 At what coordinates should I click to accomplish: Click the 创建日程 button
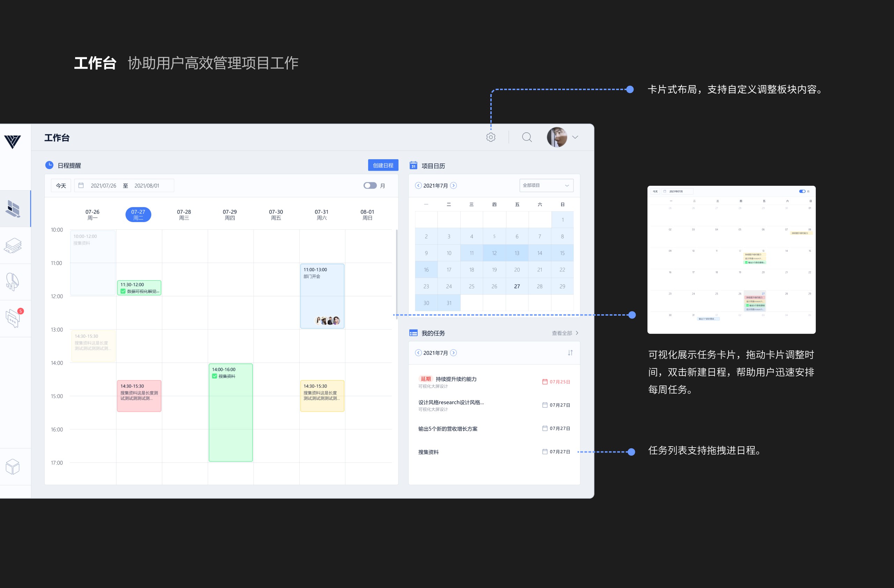point(383,165)
